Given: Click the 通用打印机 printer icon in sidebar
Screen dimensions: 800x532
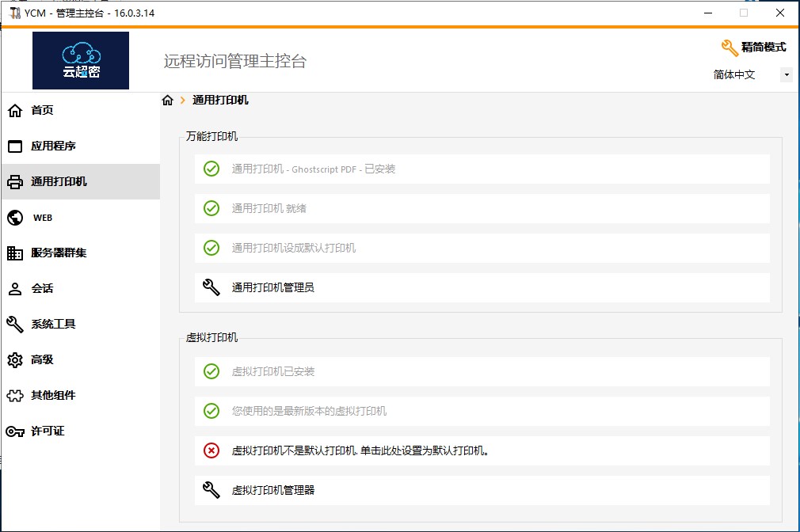Looking at the screenshot, I should [x=15, y=181].
